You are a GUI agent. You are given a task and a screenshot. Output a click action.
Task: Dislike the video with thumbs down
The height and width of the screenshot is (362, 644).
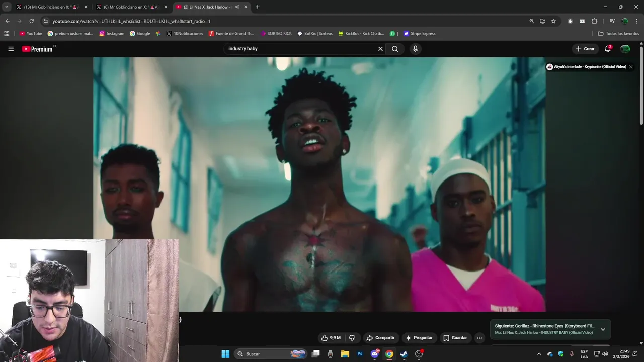pos(352,338)
